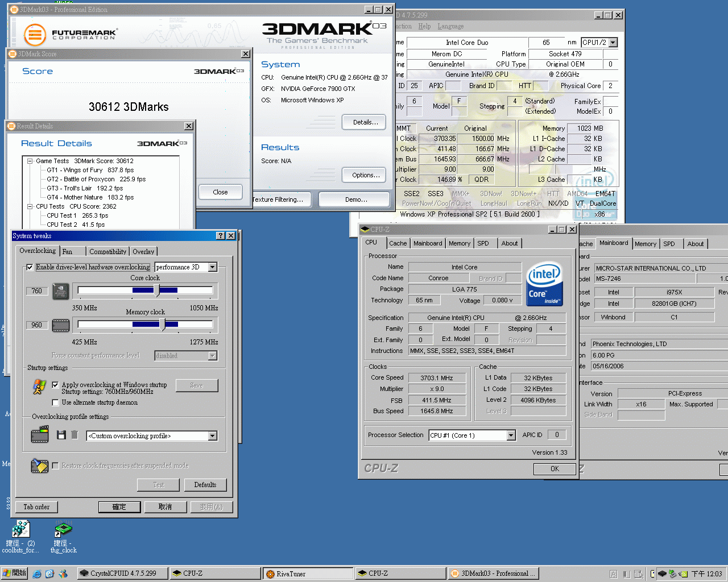Viewport: 728px width, 582px height.
Task: Click the Options... button in 3DMark03
Action: click(365, 175)
